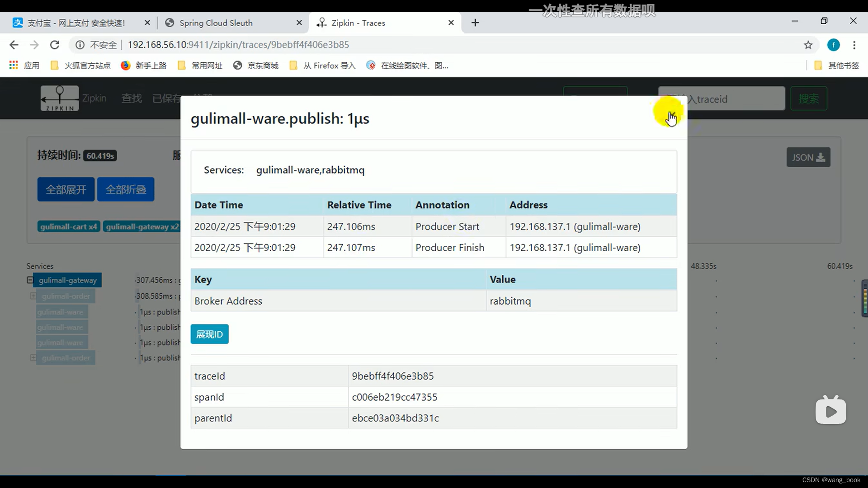Close the 支付宝 tab
Viewport: 868px width, 488px height.
coord(147,23)
